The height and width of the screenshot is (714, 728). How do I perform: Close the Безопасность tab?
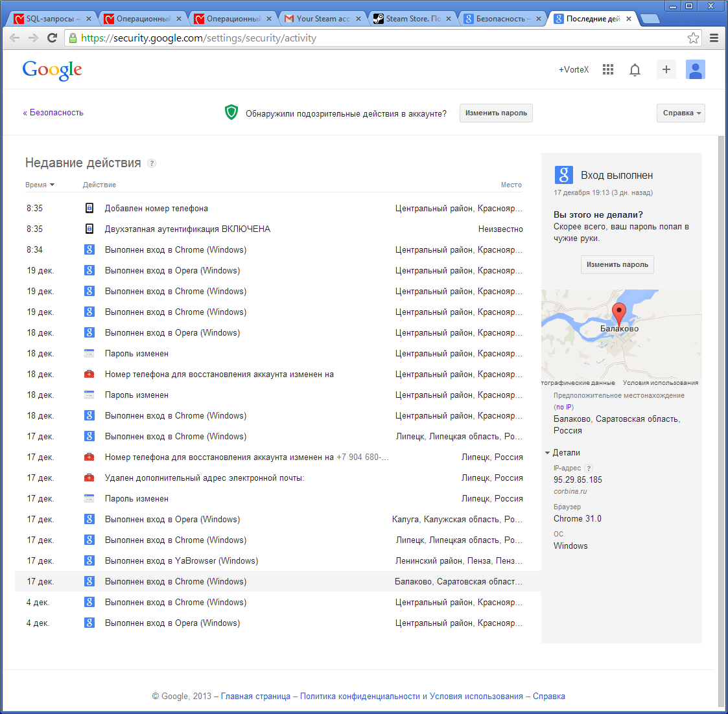tap(538, 19)
